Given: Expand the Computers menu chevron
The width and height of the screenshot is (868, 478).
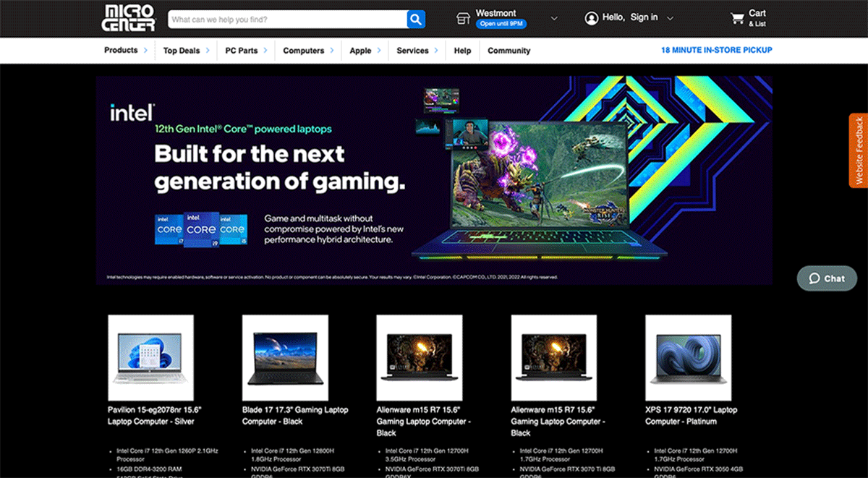Looking at the screenshot, I should [x=332, y=51].
